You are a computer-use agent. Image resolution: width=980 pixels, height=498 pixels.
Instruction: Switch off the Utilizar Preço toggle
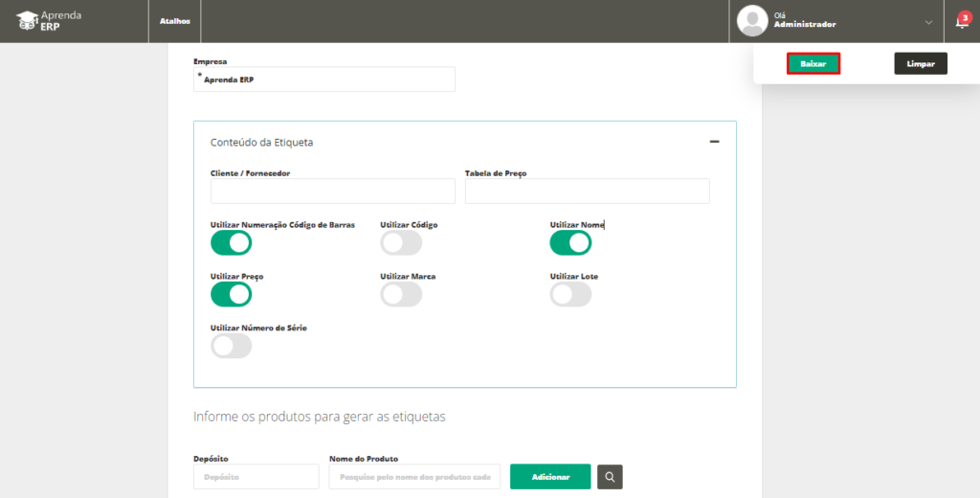(232, 294)
